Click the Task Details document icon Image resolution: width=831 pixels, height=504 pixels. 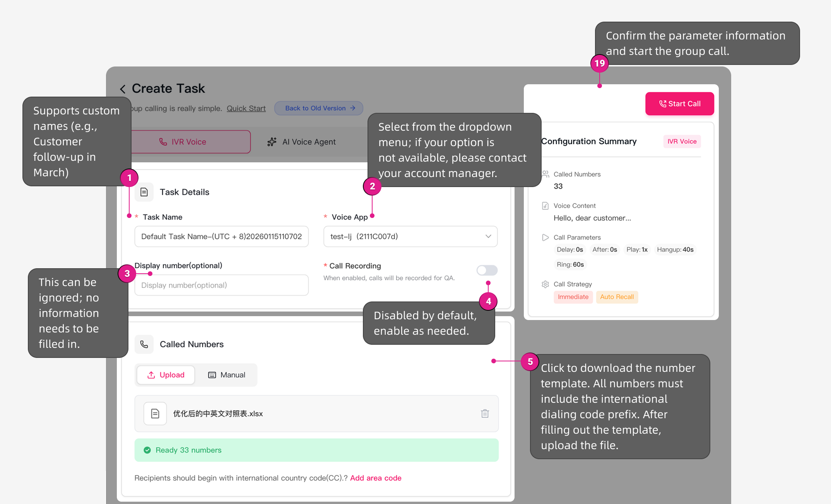(144, 192)
